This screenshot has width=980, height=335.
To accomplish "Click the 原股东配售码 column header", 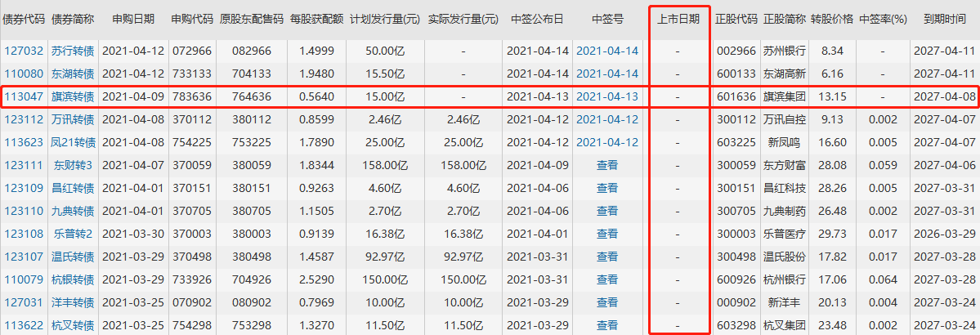I will 252,20.
